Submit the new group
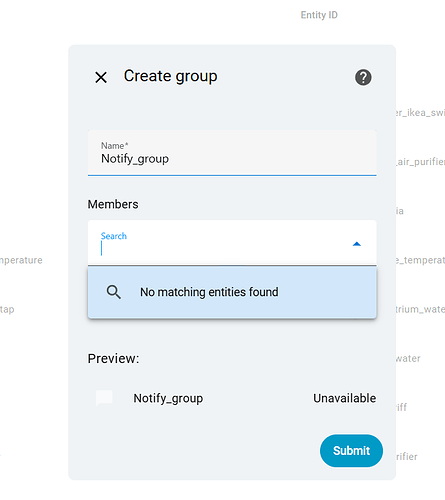The height and width of the screenshot is (500, 445). (351, 451)
